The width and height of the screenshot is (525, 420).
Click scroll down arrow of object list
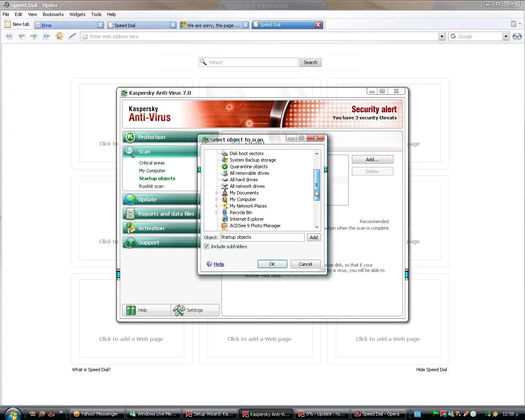coord(317,227)
